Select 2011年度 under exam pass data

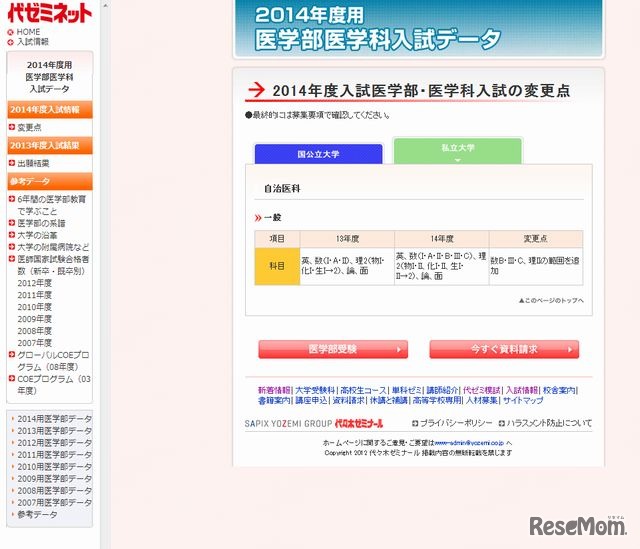[x=35, y=295]
